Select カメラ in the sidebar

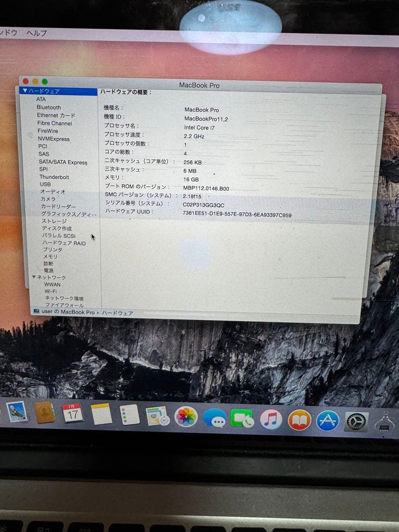48,199
